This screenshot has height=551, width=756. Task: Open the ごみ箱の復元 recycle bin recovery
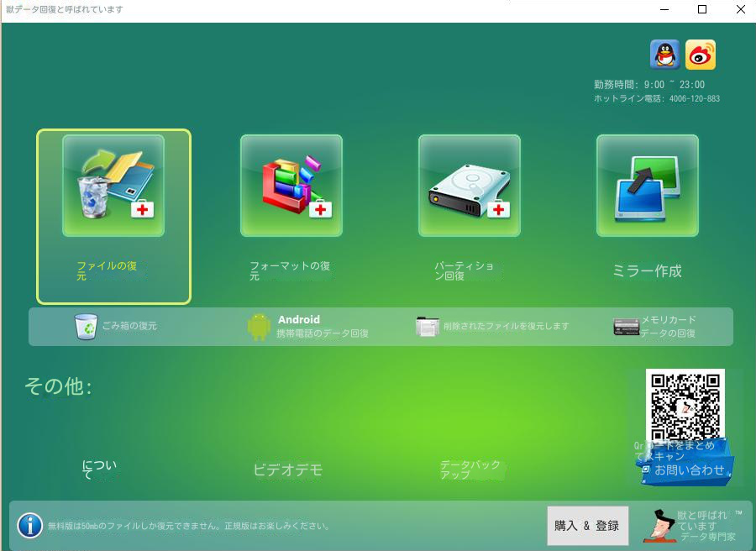point(108,326)
